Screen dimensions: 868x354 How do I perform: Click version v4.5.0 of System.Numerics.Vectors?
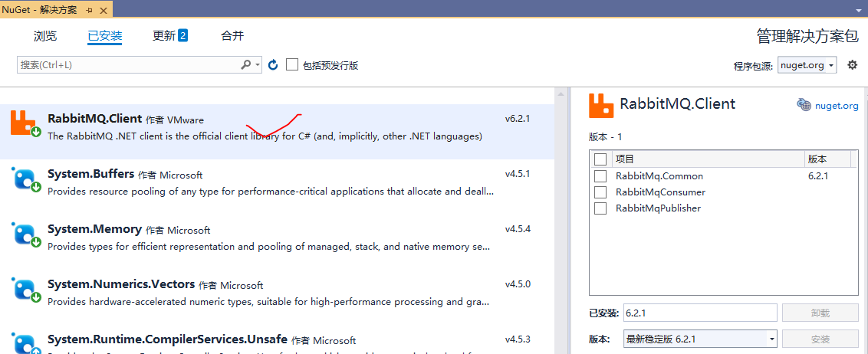[518, 284]
